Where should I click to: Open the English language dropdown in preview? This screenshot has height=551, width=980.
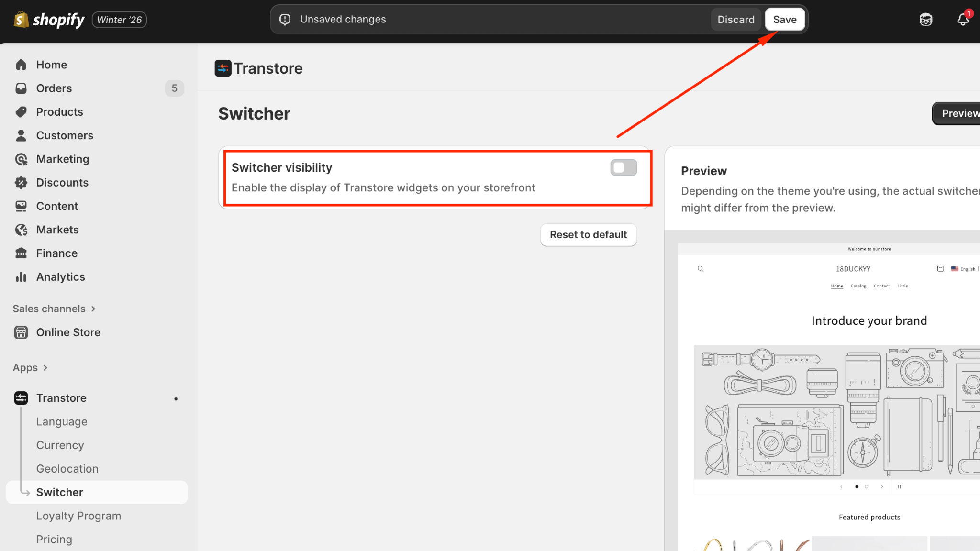(964, 269)
